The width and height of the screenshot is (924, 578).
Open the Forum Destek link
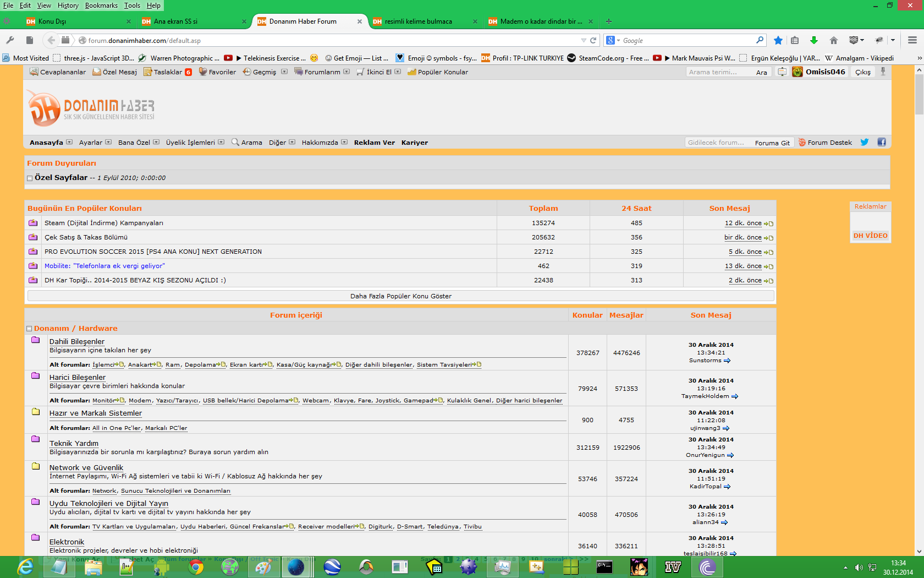click(x=825, y=143)
